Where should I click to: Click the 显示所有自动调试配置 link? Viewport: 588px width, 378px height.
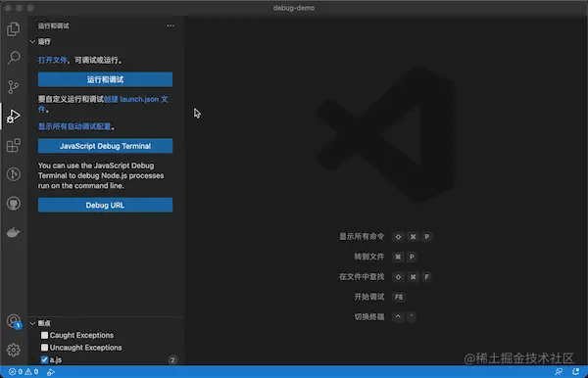pos(74,126)
